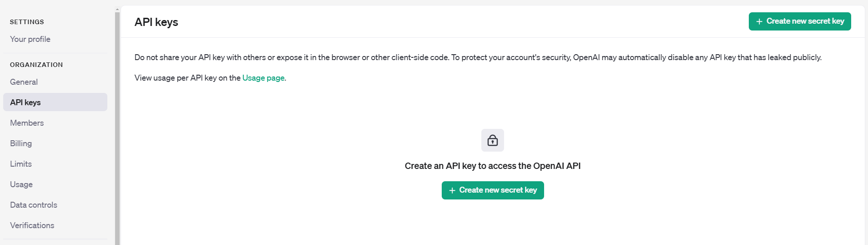Click the lock icon in the empty state
The height and width of the screenshot is (245, 868).
pos(493,140)
